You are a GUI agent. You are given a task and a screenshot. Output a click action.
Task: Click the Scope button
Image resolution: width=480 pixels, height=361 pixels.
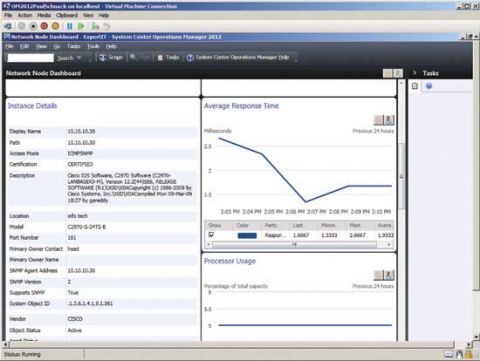[111, 57]
